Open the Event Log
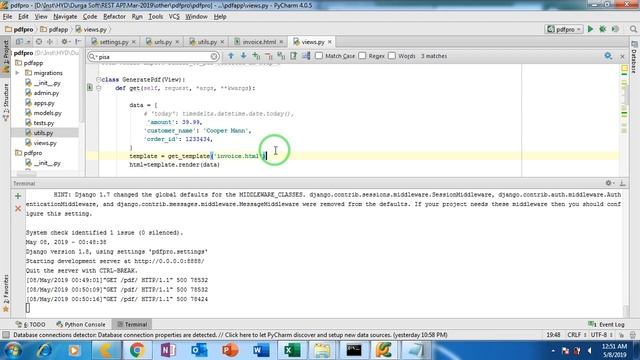The height and width of the screenshot is (360, 640). [607, 324]
